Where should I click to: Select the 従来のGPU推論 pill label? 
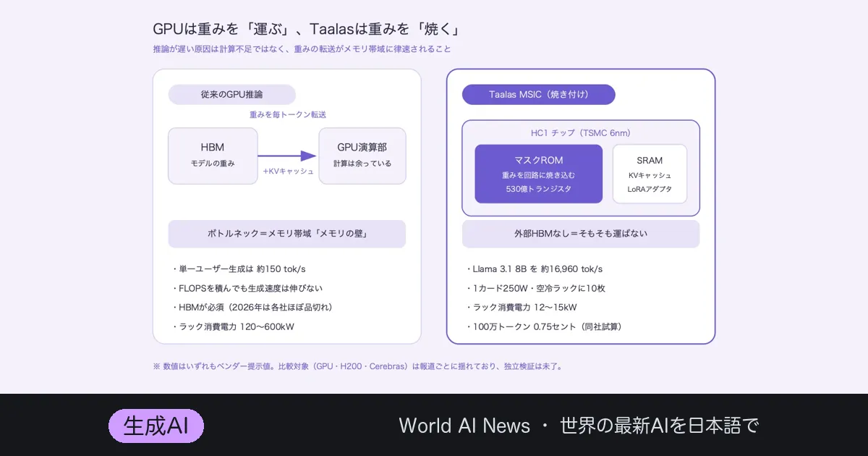[x=232, y=95]
